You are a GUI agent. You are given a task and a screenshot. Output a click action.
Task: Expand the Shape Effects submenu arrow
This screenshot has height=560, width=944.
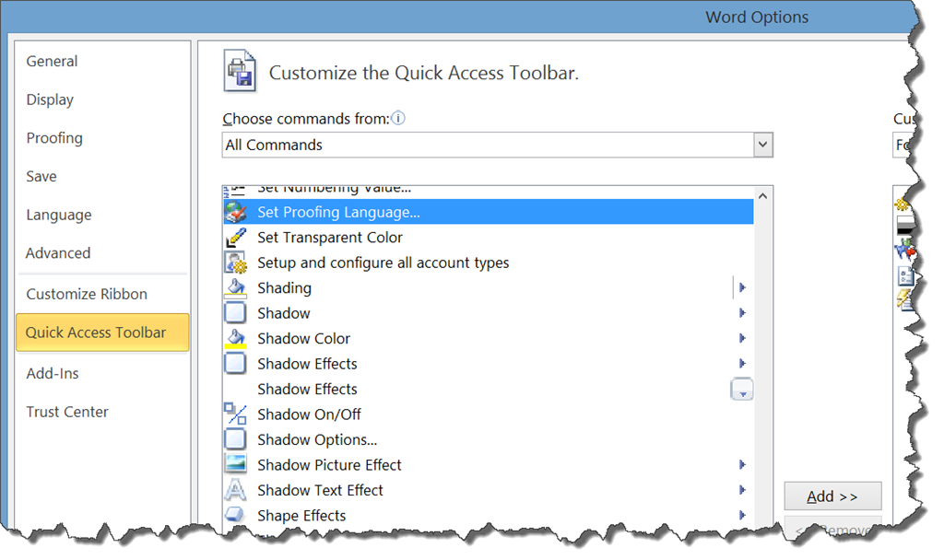point(742,515)
